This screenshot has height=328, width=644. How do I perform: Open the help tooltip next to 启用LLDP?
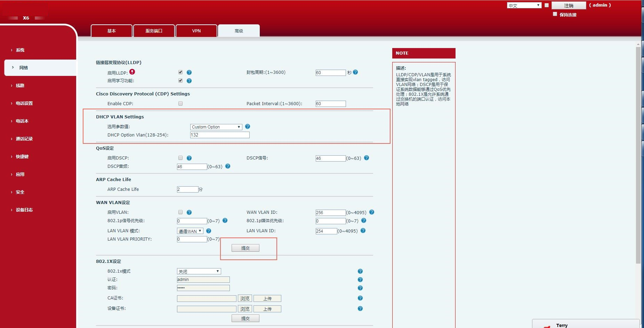pos(189,72)
